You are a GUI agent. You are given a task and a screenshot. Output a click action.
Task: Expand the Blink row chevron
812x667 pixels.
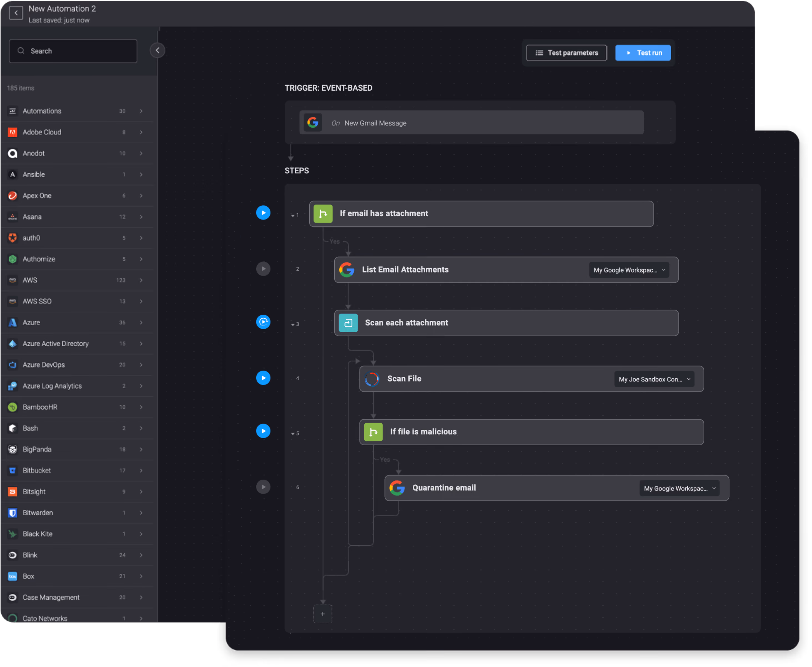141,555
